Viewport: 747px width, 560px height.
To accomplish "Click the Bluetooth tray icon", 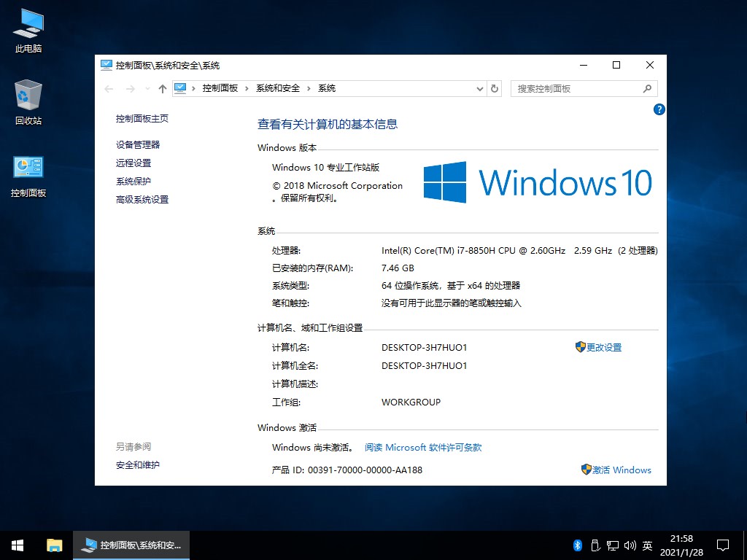I will 578,545.
